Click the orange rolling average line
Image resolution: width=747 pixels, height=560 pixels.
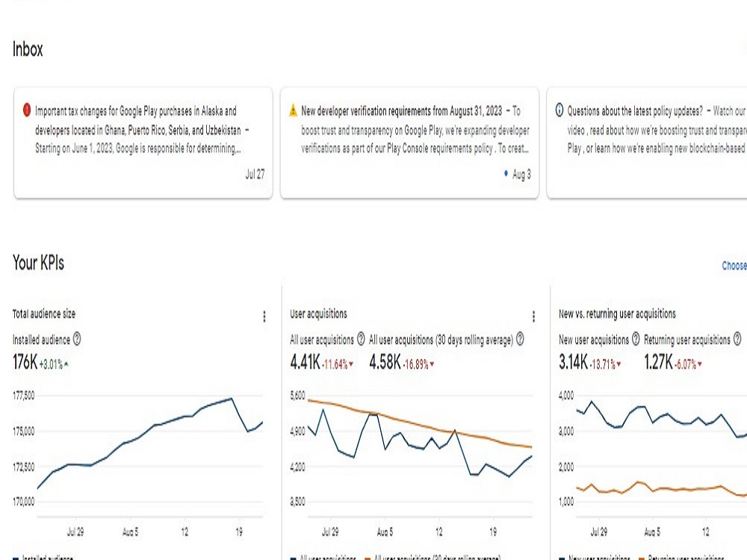419,424
